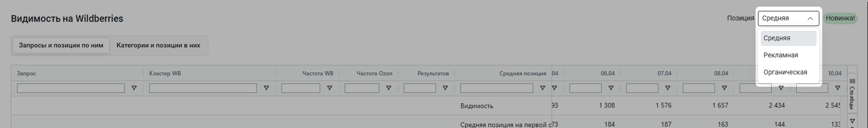Viewport: 868px width, 128px height.
Task: Open filter icon for Средняя позиция column
Action: [x=543, y=88]
